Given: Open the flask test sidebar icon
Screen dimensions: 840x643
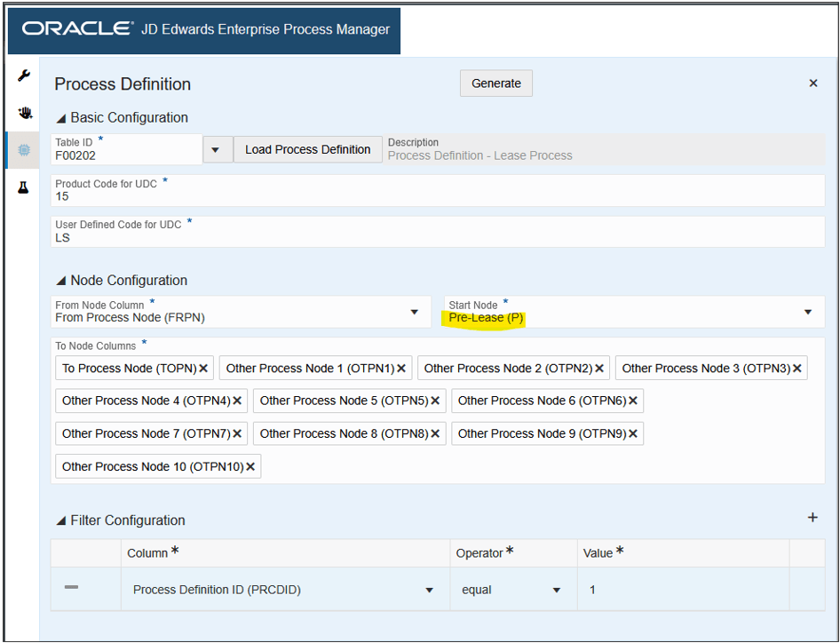Looking at the screenshot, I should click(23, 187).
